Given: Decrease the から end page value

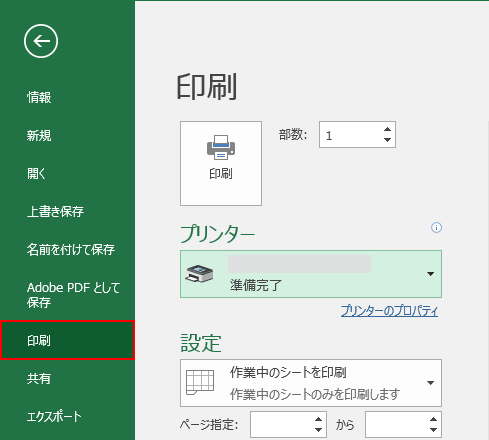Looking at the screenshot, I should point(433,430).
